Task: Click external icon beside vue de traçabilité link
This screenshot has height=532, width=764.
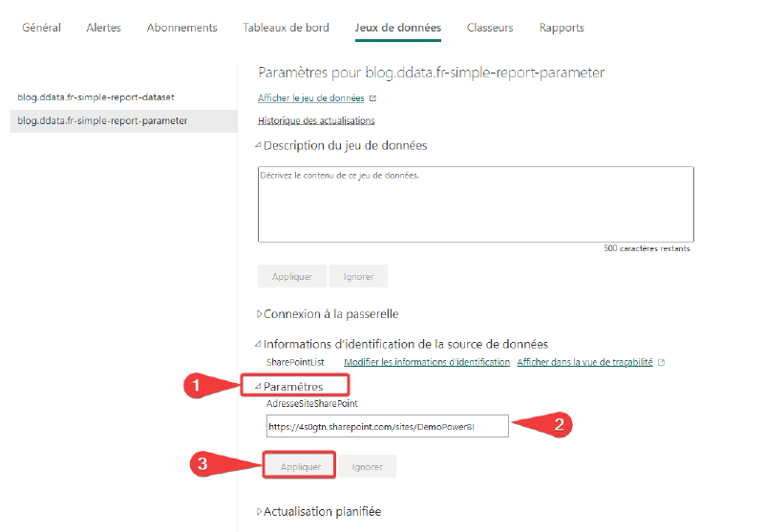Action: (x=661, y=362)
